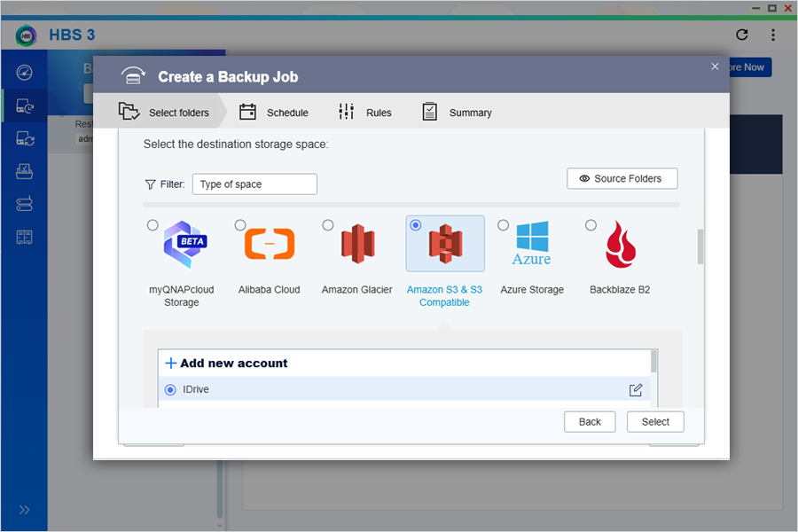The width and height of the screenshot is (798, 532).
Task: Click the Select button
Action: (x=655, y=422)
